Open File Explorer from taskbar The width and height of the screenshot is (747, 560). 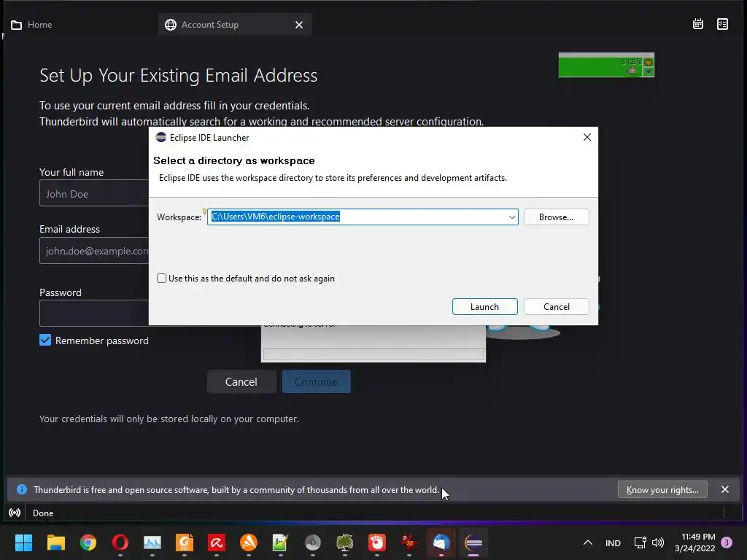pos(55,542)
